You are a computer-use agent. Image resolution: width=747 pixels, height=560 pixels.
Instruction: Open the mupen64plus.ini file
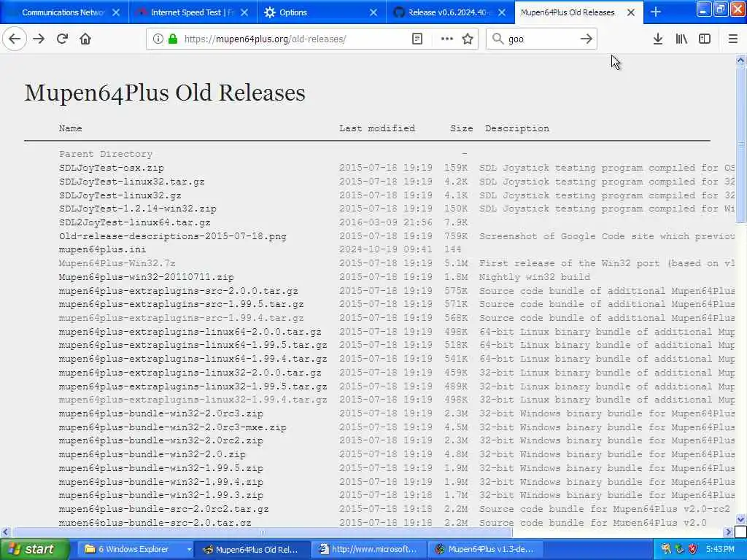pos(102,249)
